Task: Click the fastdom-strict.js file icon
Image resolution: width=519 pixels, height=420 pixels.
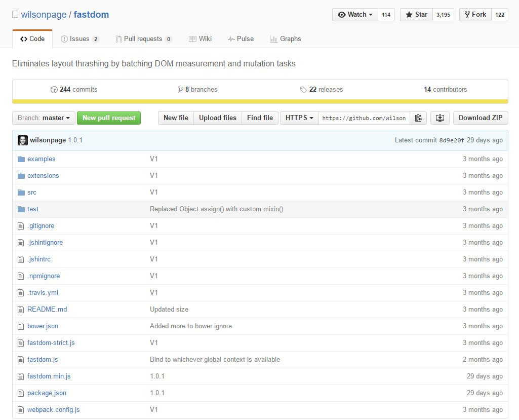Action: coord(21,343)
